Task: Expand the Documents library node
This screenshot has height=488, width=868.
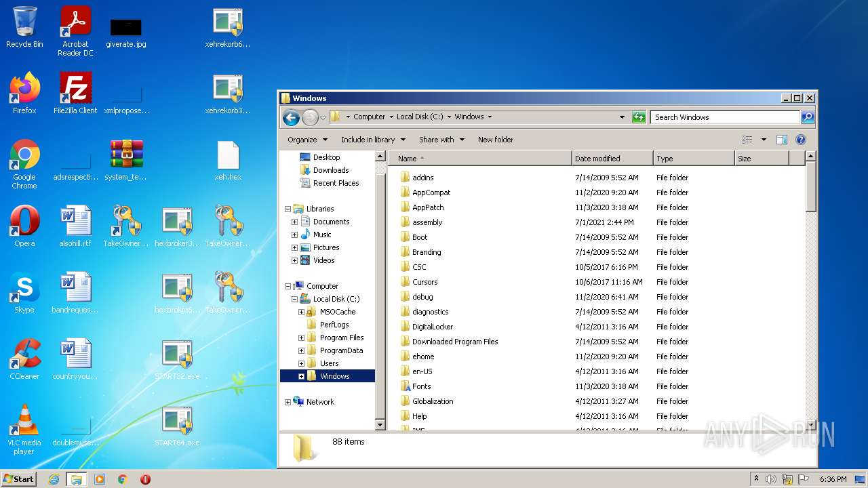Action: tap(295, 222)
